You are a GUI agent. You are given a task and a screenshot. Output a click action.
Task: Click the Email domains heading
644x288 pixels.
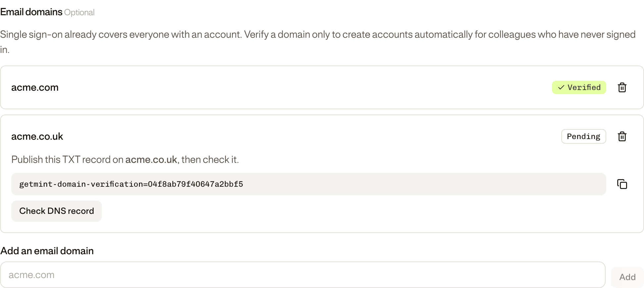pos(31,12)
